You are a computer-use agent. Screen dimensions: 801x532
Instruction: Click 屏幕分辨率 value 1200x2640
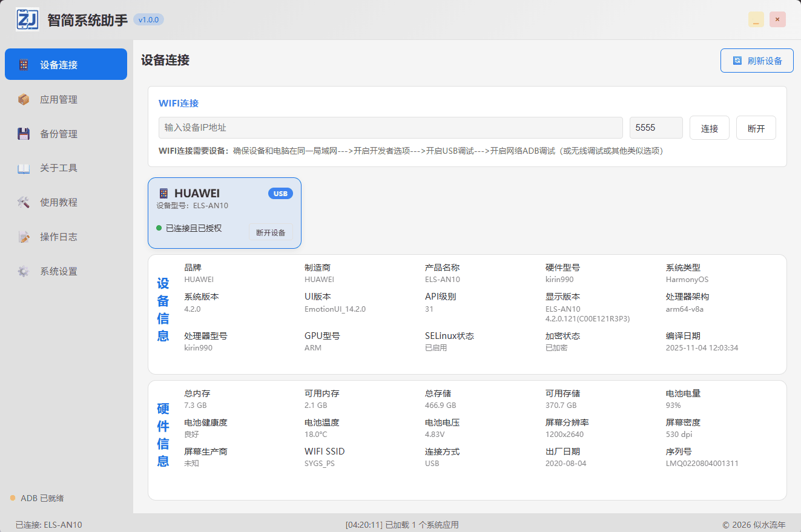pyautogui.click(x=564, y=435)
